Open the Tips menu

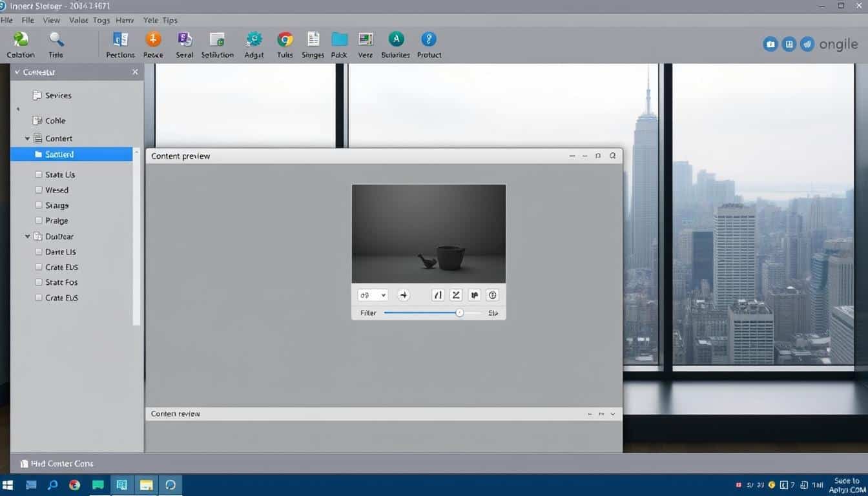click(x=170, y=20)
